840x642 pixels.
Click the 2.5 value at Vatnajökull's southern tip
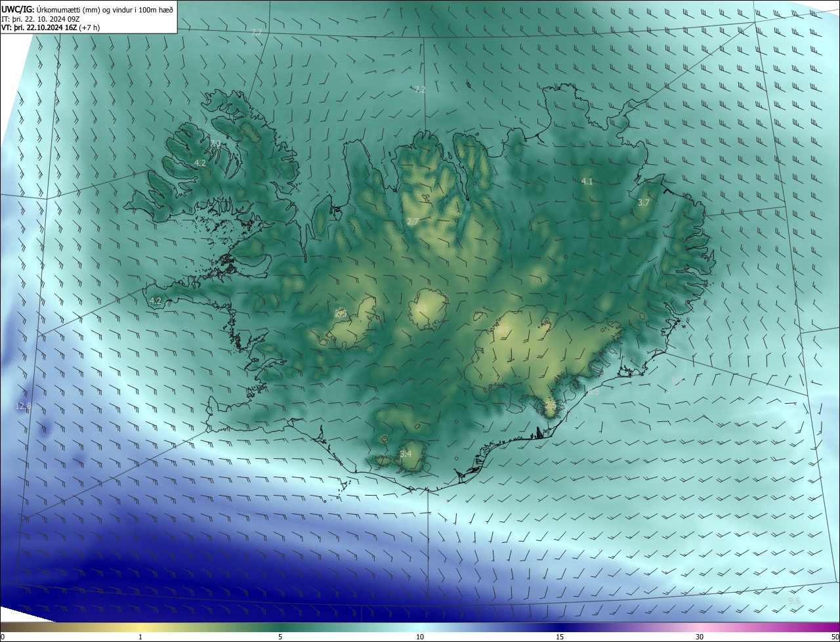tap(550, 406)
